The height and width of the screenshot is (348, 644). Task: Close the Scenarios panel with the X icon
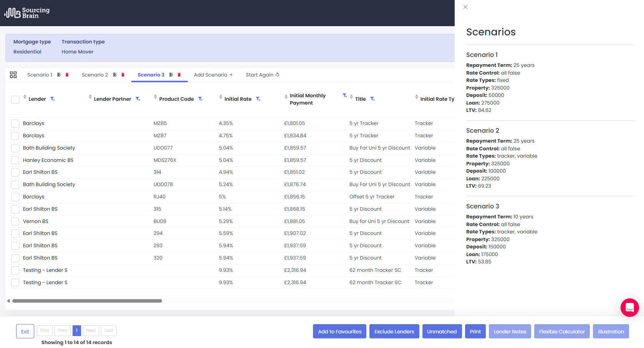click(x=465, y=7)
